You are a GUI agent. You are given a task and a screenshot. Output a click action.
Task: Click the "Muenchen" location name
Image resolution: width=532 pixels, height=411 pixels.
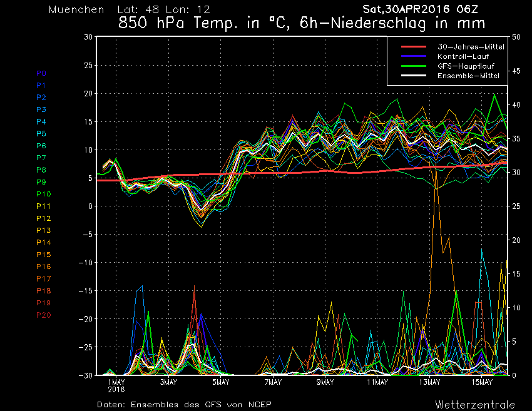76,9
